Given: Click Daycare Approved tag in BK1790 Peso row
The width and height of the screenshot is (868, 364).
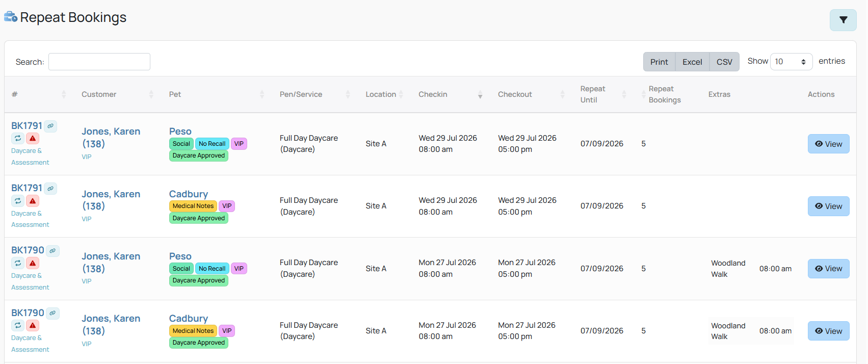Looking at the screenshot, I should (199, 280).
